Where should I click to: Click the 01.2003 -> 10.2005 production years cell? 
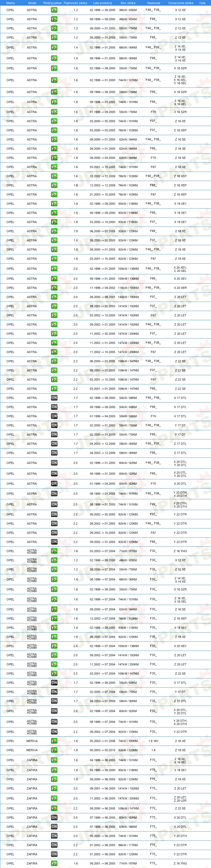(103, 194)
